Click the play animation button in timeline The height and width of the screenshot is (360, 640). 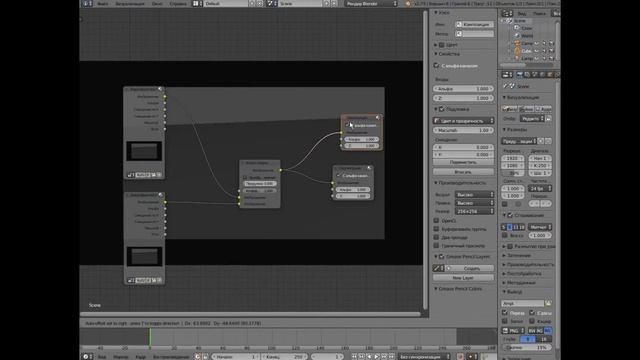(377, 356)
